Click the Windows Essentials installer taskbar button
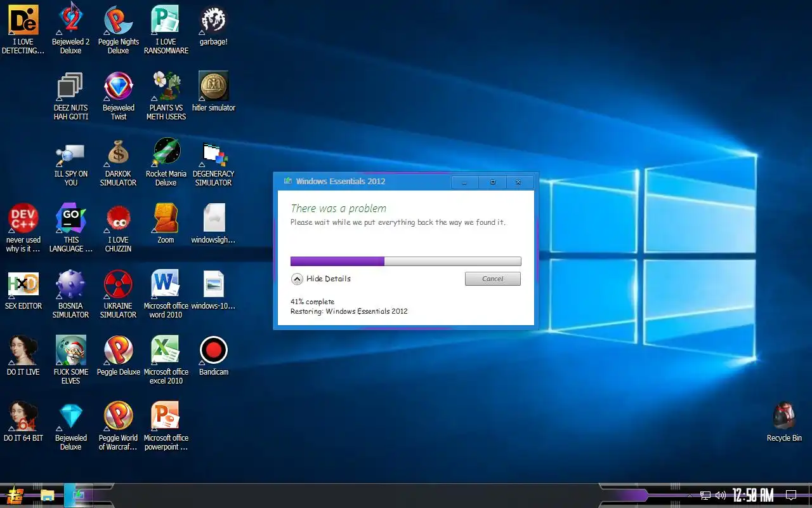The width and height of the screenshot is (812, 508). pos(79,495)
